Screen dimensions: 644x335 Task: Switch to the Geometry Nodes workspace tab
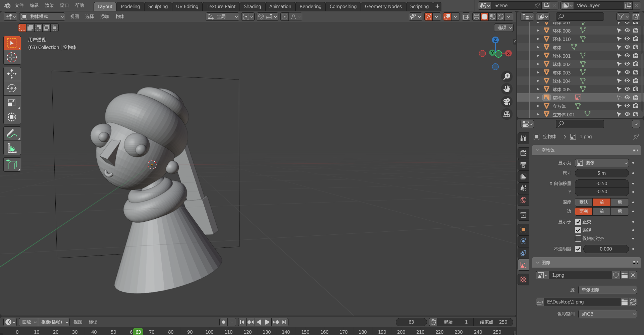click(383, 6)
